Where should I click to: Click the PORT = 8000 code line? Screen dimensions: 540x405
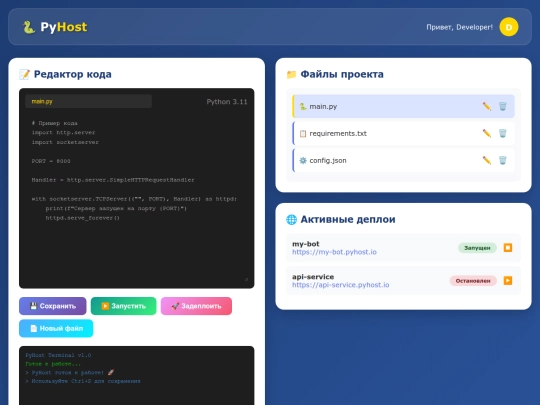pos(51,161)
